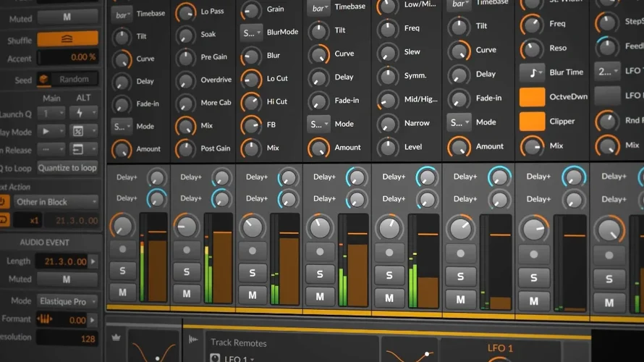Image resolution: width=644 pixels, height=362 pixels.
Task: Click the Length 21.3.0.00 field
Action: pyautogui.click(x=62, y=261)
